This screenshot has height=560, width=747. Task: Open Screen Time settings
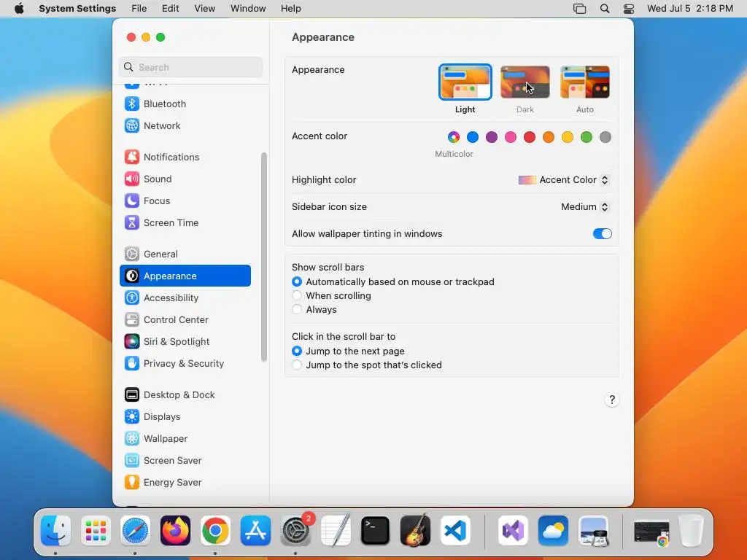point(185,223)
